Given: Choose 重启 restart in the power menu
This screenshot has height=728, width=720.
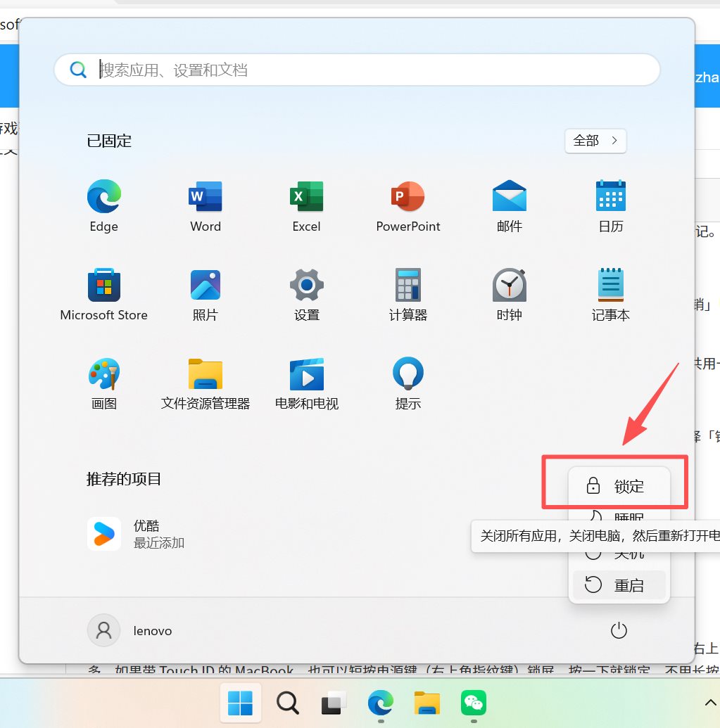Looking at the screenshot, I should (619, 585).
